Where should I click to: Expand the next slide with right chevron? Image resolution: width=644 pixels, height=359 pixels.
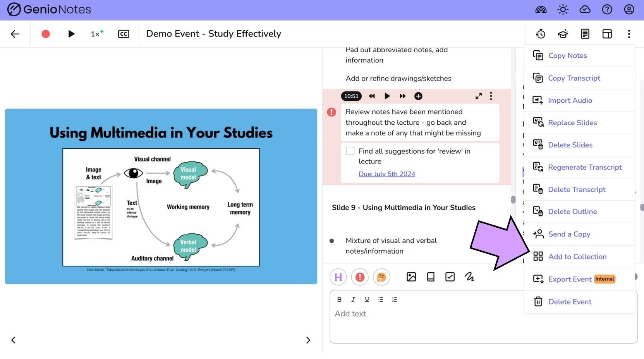coord(308,340)
